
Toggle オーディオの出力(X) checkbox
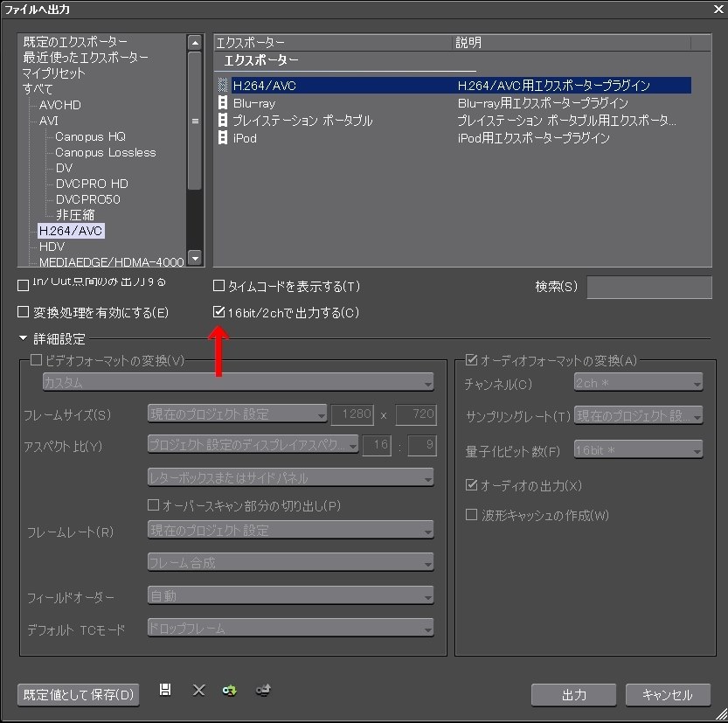tap(471, 485)
